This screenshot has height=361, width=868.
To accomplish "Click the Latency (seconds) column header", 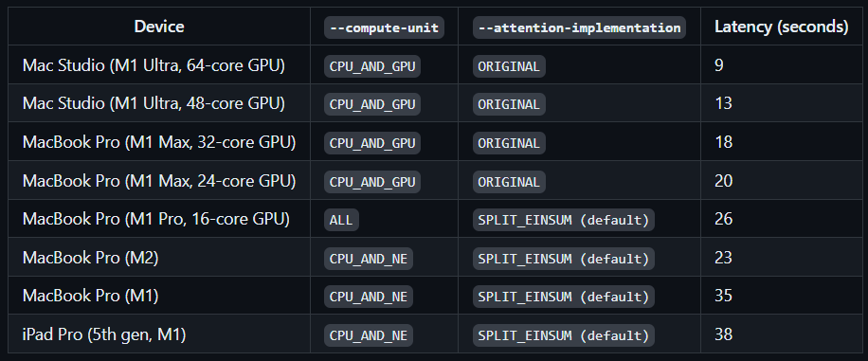I will (x=781, y=27).
